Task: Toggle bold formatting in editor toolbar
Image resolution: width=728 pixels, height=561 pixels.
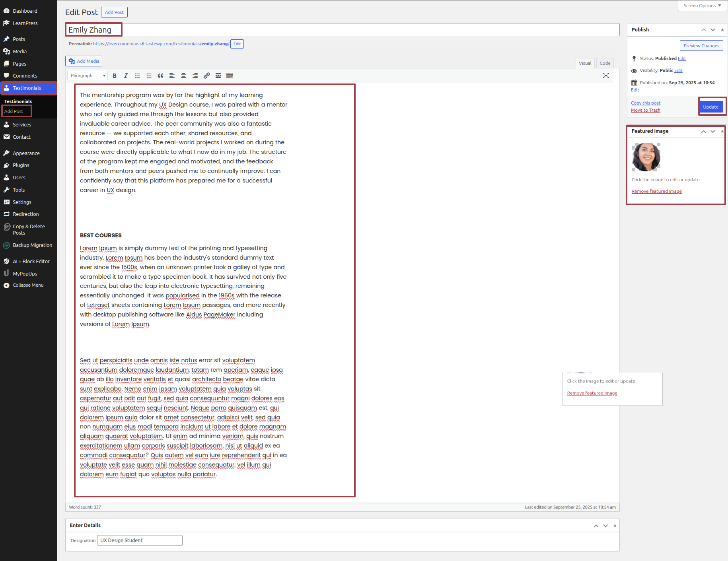Action: 115,76
